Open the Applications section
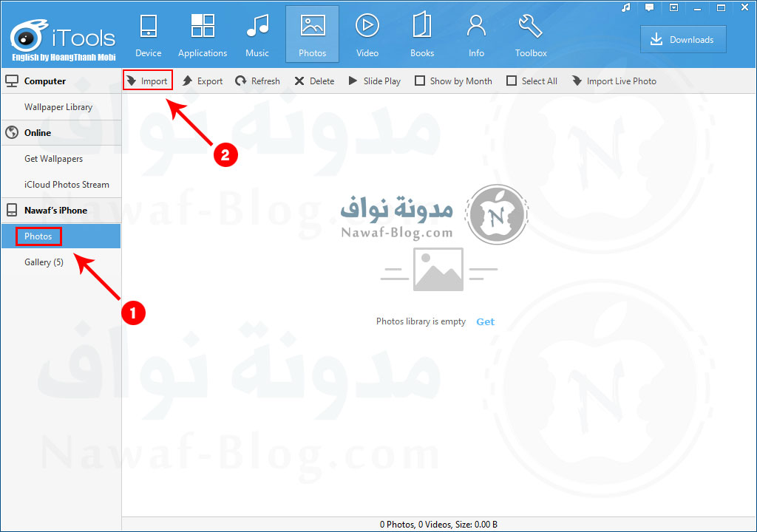The width and height of the screenshot is (757, 532). tap(203, 35)
